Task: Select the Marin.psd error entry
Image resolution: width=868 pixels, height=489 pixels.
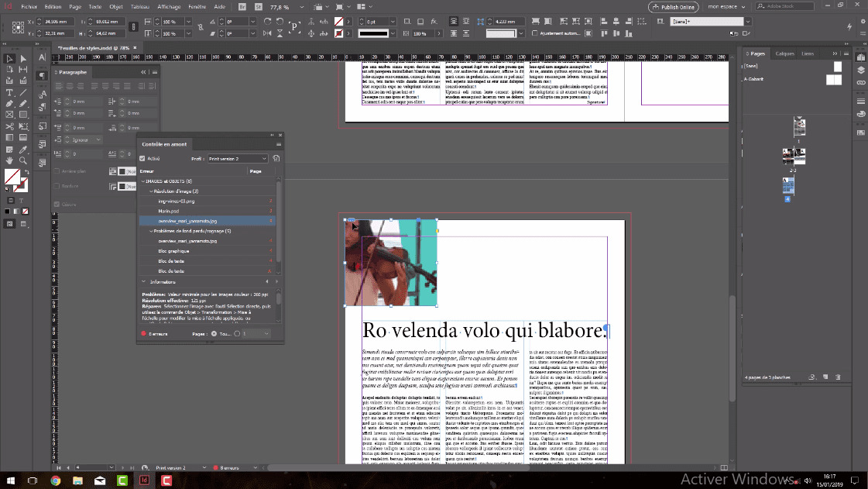Action: click(169, 211)
